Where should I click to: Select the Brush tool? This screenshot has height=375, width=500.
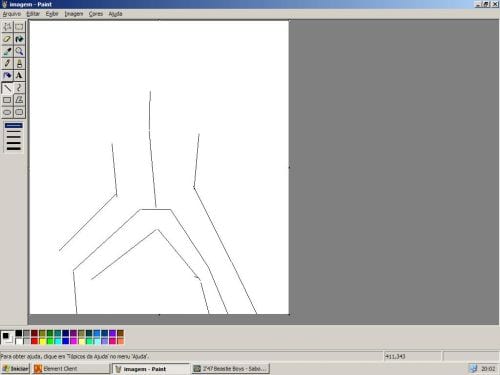coord(19,63)
